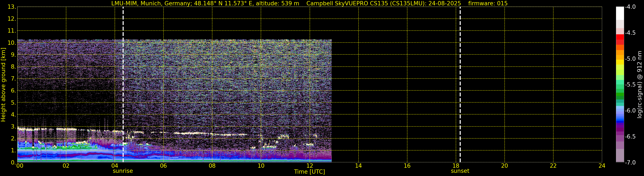Click the '-7.0' colorbar tick label
This screenshot has height=176, width=644.
click(630, 163)
